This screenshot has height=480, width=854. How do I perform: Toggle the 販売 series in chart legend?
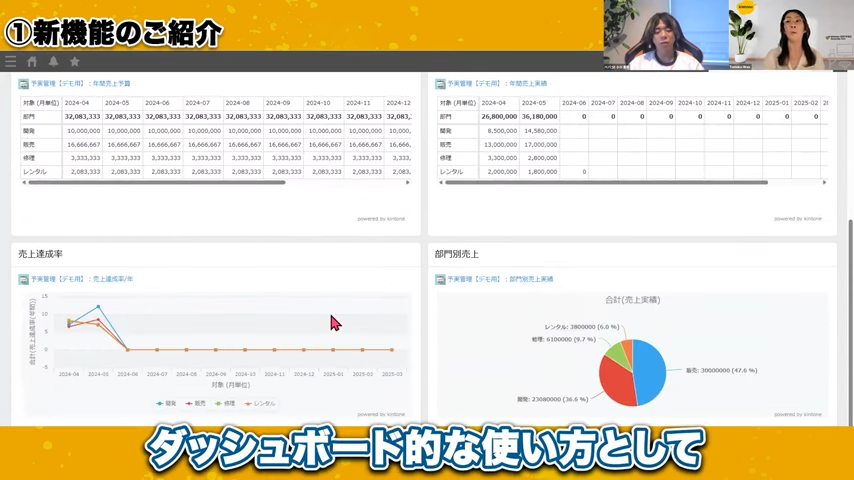click(x=196, y=404)
